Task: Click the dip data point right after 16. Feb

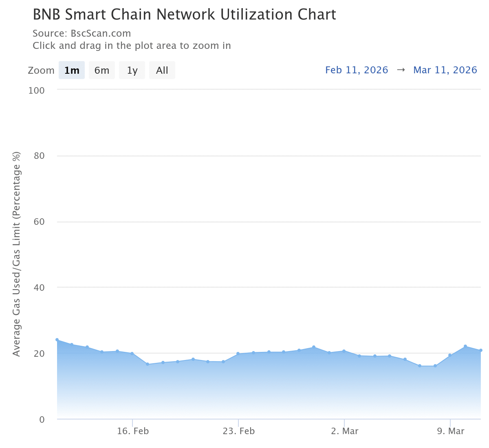Action: (x=148, y=364)
